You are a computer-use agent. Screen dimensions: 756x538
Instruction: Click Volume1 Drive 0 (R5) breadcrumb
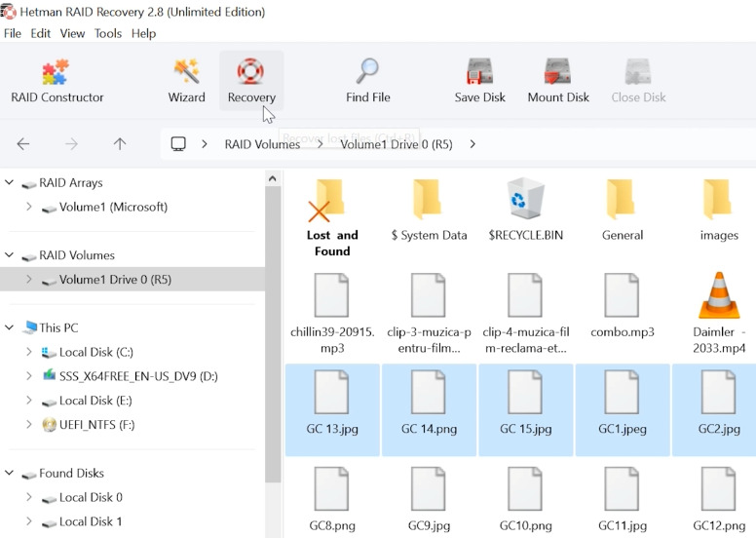397,144
